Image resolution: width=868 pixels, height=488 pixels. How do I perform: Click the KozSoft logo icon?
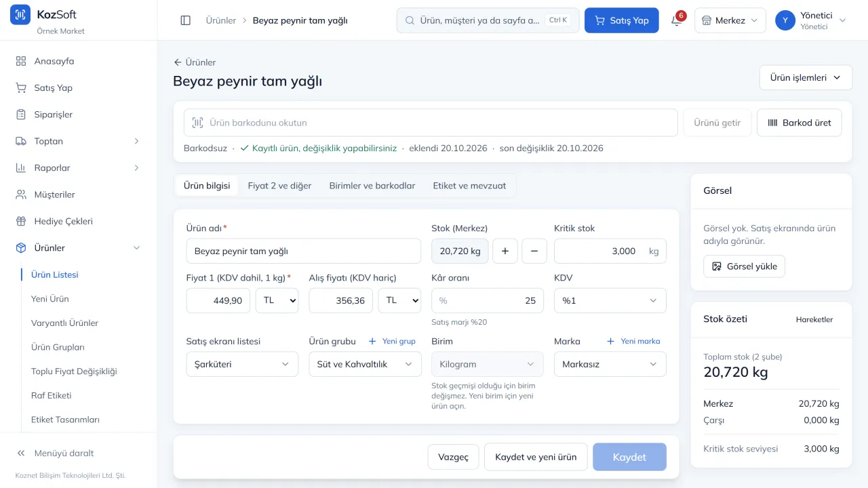(x=20, y=14)
